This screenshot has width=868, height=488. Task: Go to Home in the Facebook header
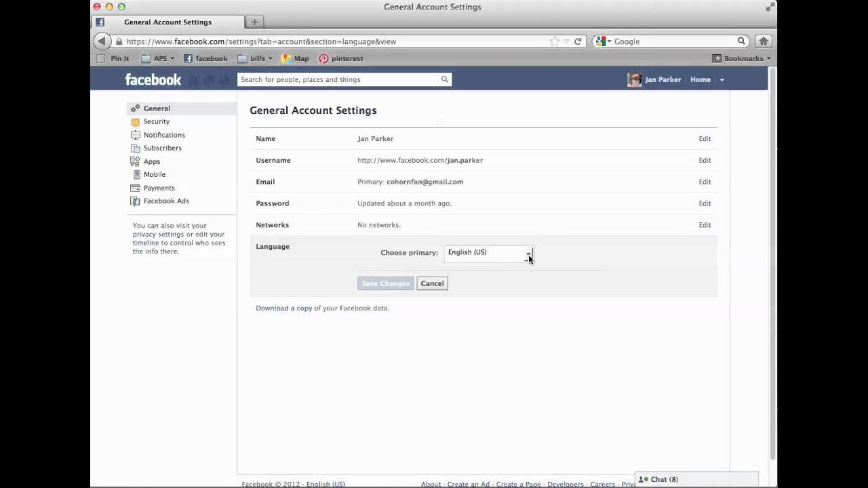click(701, 79)
